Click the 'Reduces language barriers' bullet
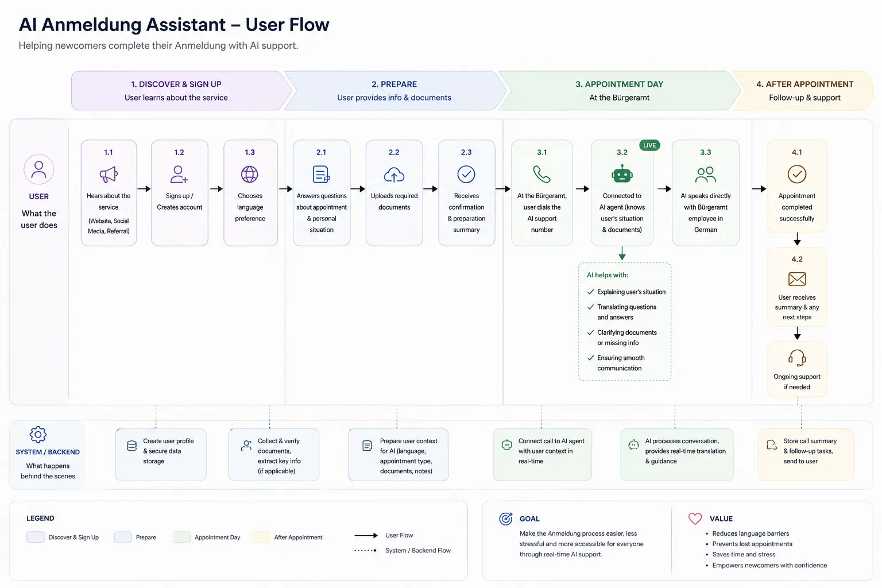The width and height of the screenshot is (882, 588). tap(751, 533)
